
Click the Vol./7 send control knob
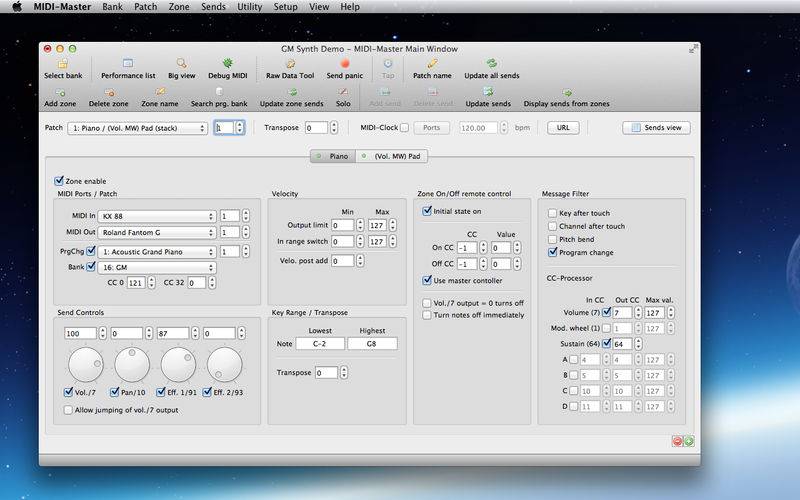(84, 365)
